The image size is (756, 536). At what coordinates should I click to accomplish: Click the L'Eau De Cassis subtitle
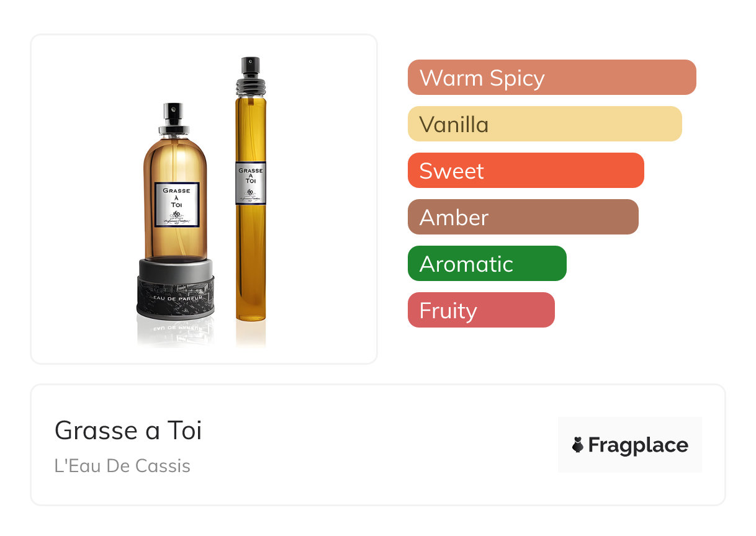click(x=122, y=466)
